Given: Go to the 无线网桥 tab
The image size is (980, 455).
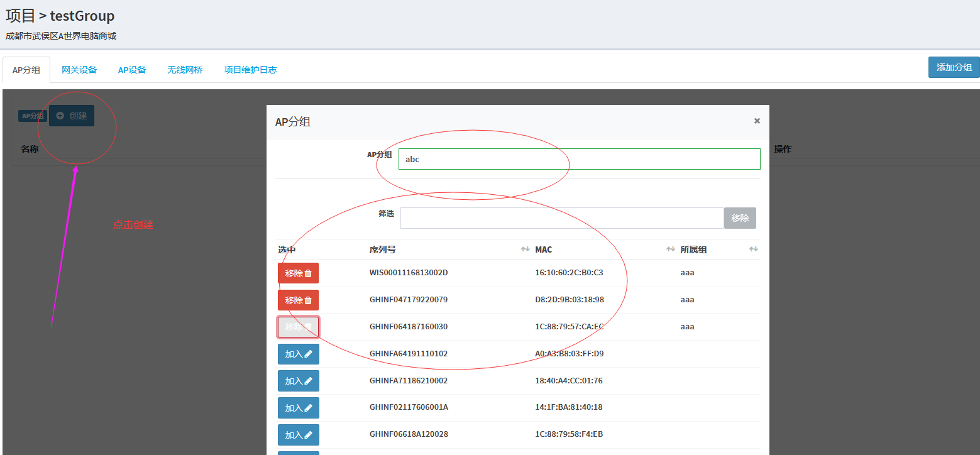Looking at the screenshot, I should tap(185, 70).
